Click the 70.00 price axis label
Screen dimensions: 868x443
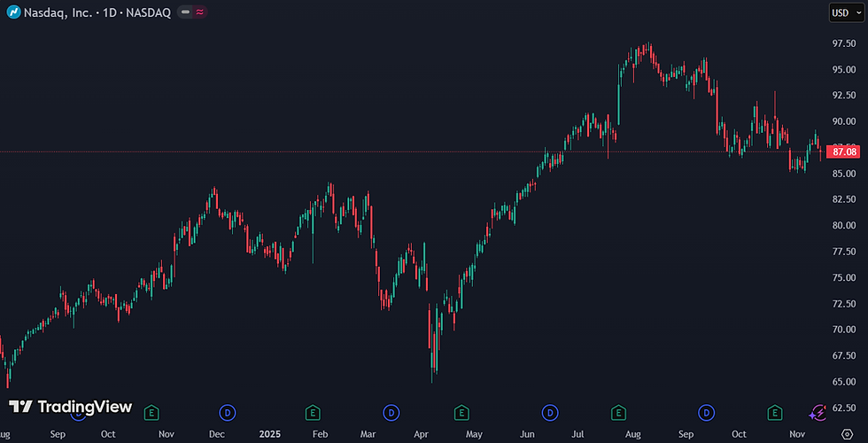pos(844,330)
